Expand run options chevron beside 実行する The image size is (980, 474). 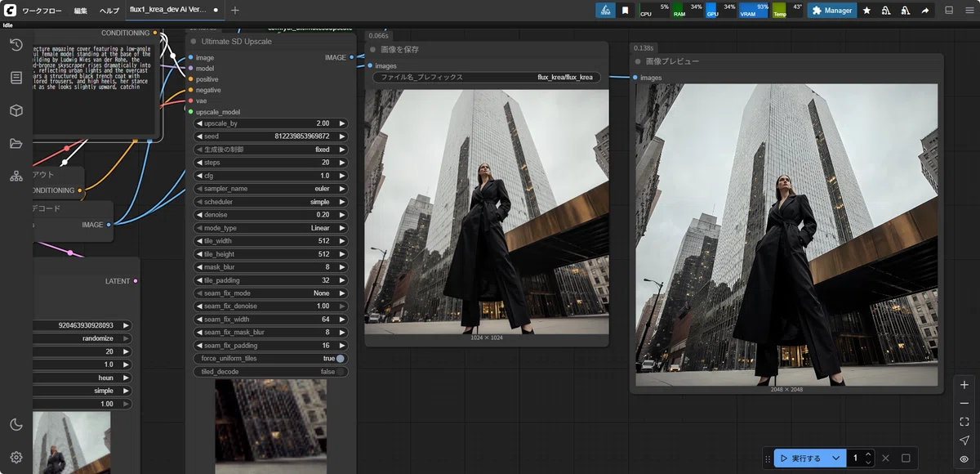pyautogui.click(x=835, y=458)
